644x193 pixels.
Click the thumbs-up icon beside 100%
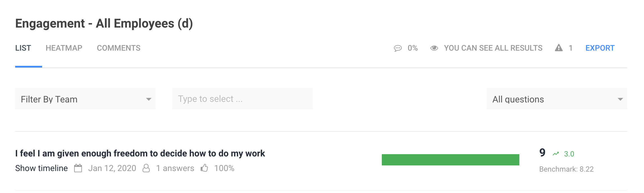click(x=204, y=168)
